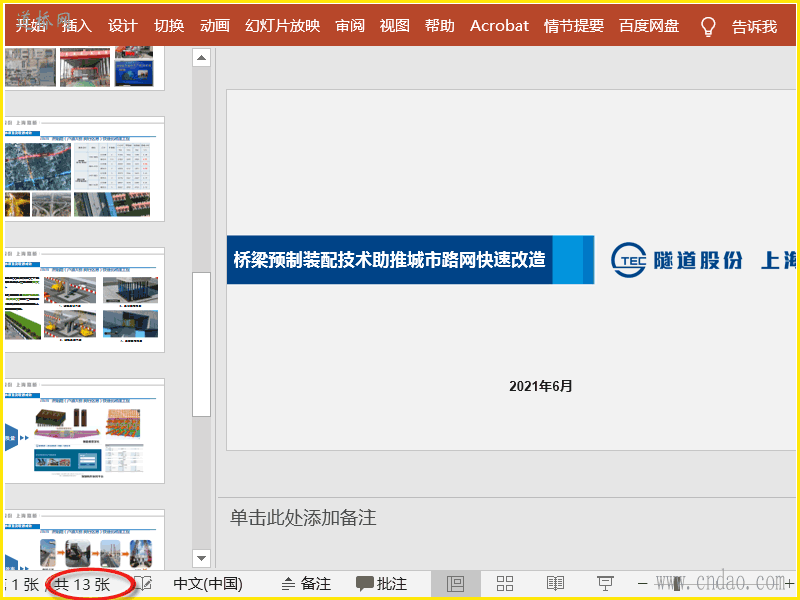This screenshot has width=800, height=600.
Task: Open Slide Sorter view
Action: click(x=505, y=584)
